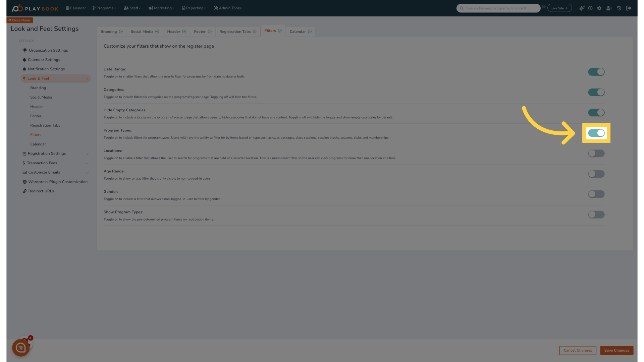Click Cancel Changes button
This screenshot has height=362, width=644.
[x=578, y=351]
